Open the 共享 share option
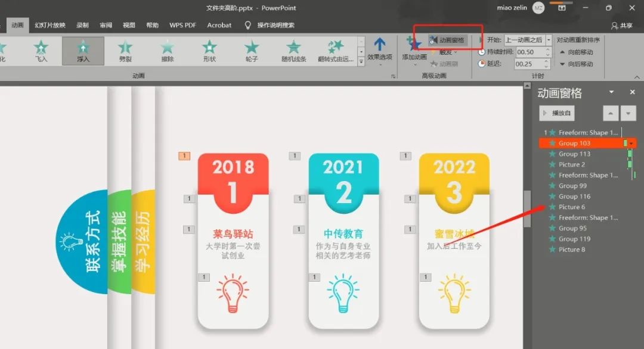This screenshot has width=644, height=349. (621, 26)
